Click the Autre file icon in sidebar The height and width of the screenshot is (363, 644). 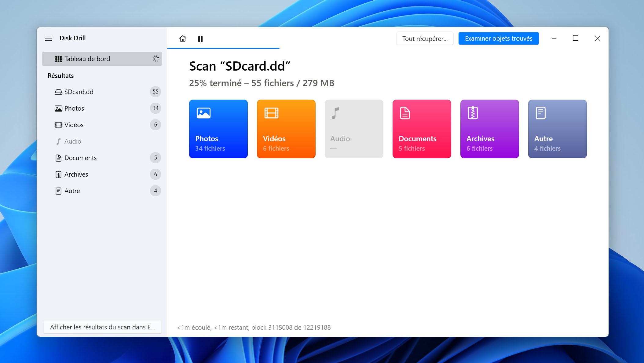point(58,191)
